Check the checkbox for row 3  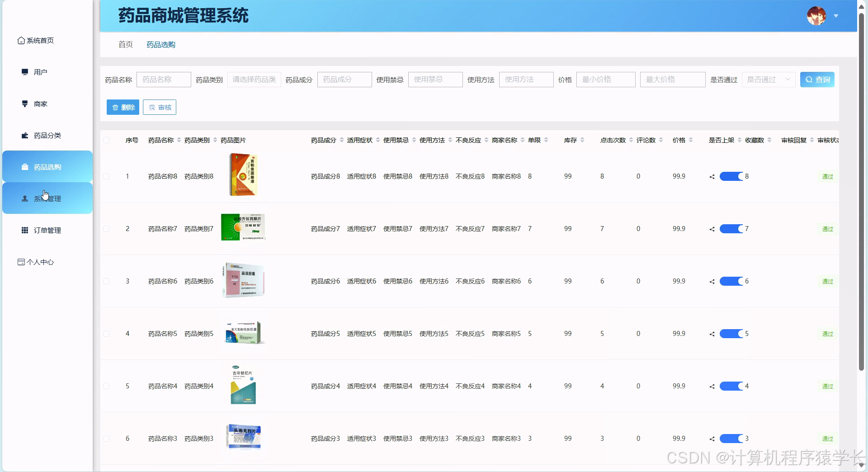(x=107, y=281)
